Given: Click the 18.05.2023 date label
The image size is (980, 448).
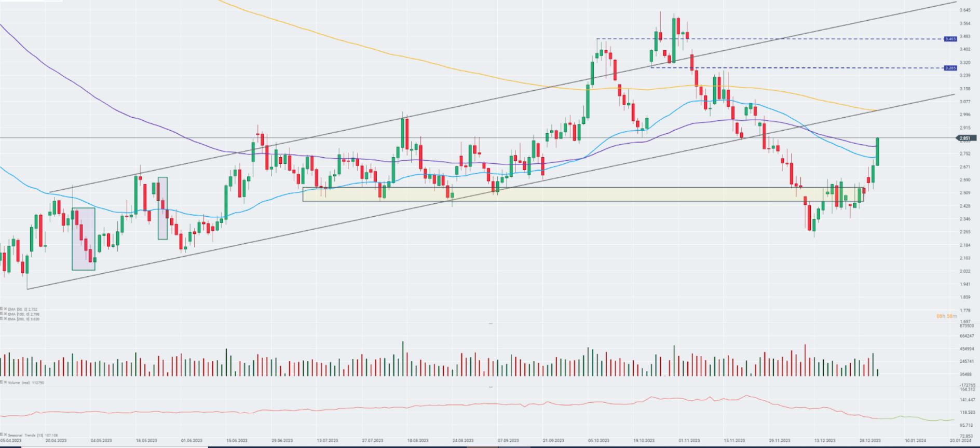Looking at the screenshot, I should pyautogui.click(x=146, y=441).
